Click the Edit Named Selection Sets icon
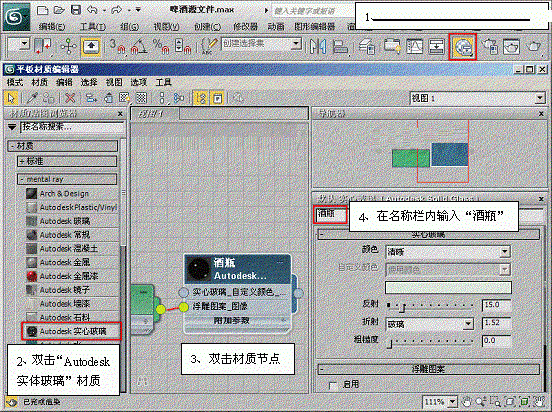The image size is (552, 412). tap(210, 47)
